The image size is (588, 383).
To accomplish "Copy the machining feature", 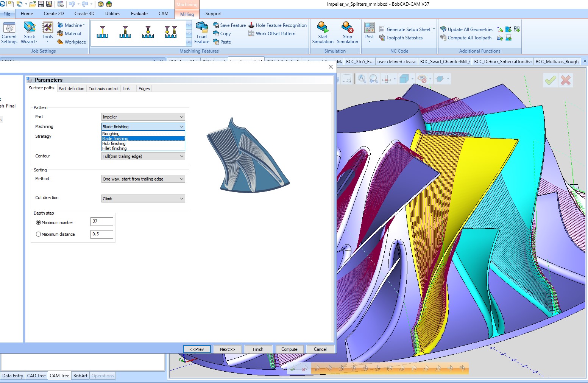I will pos(222,34).
